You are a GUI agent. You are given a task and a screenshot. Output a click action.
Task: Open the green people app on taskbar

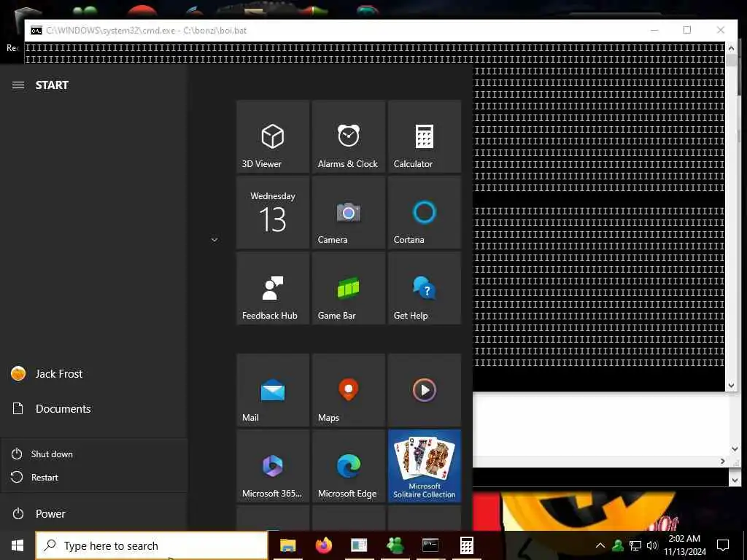coord(395,545)
